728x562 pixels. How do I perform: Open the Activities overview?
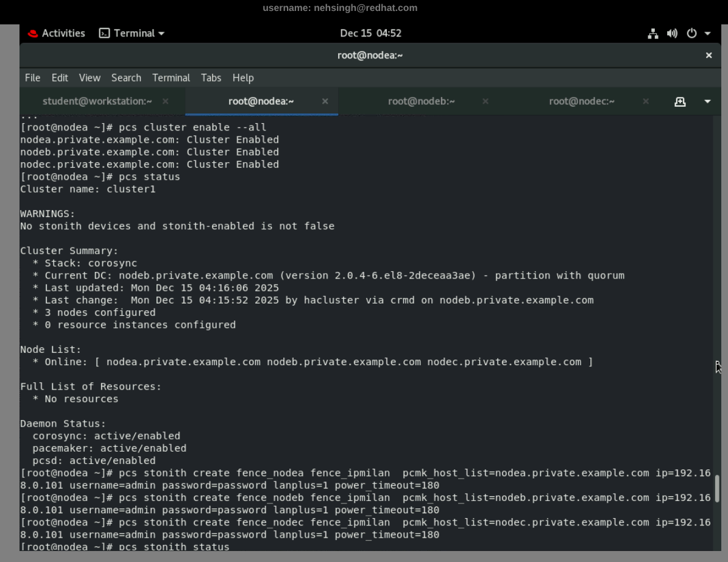click(56, 34)
